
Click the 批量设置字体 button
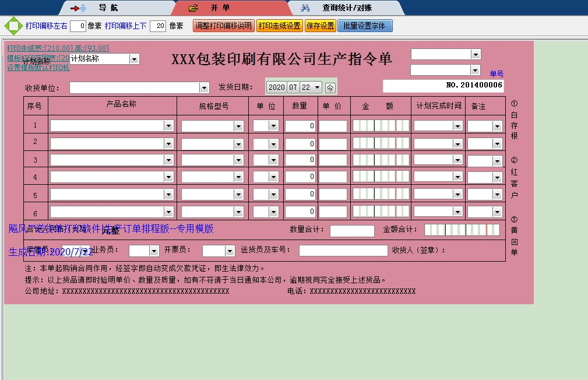point(365,26)
